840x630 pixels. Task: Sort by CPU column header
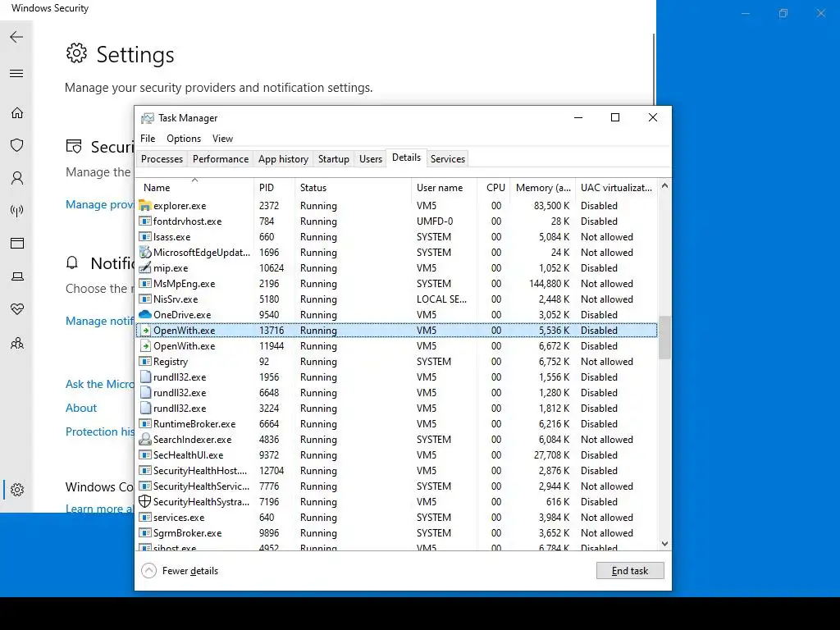[493, 188]
